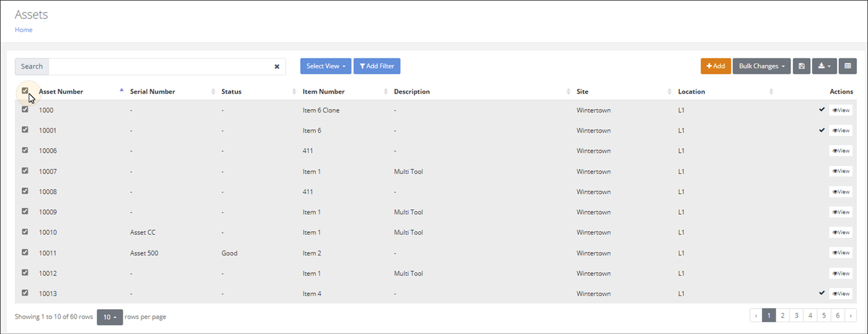The width and height of the screenshot is (868, 334).
Task: View asset 10007 details
Action: pyautogui.click(x=841, y=171)
